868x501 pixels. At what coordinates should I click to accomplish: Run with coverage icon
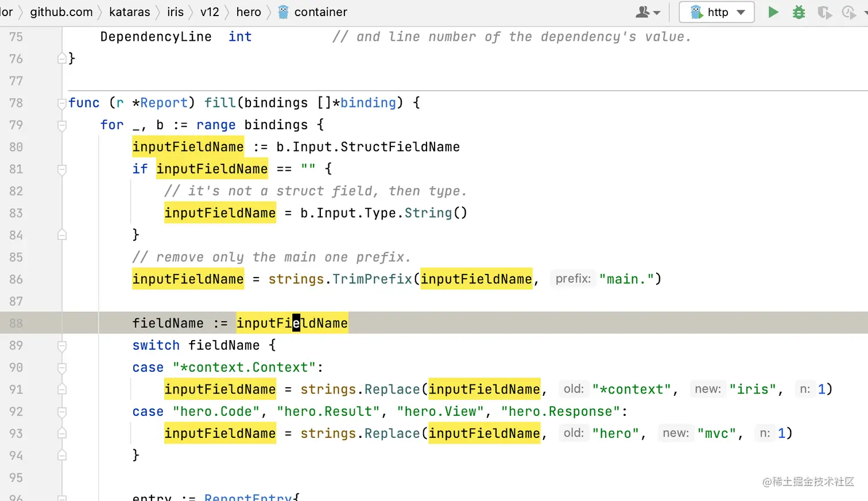[824, 12]
